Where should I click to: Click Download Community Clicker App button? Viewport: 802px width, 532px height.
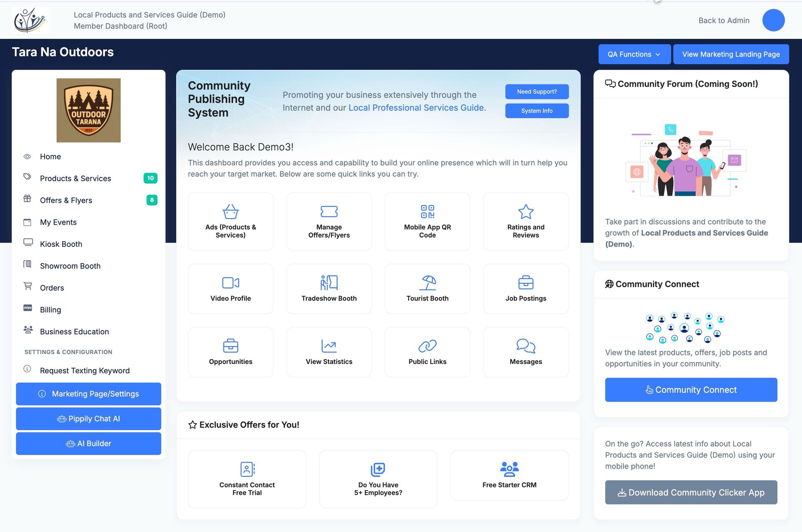coord(691,492)
